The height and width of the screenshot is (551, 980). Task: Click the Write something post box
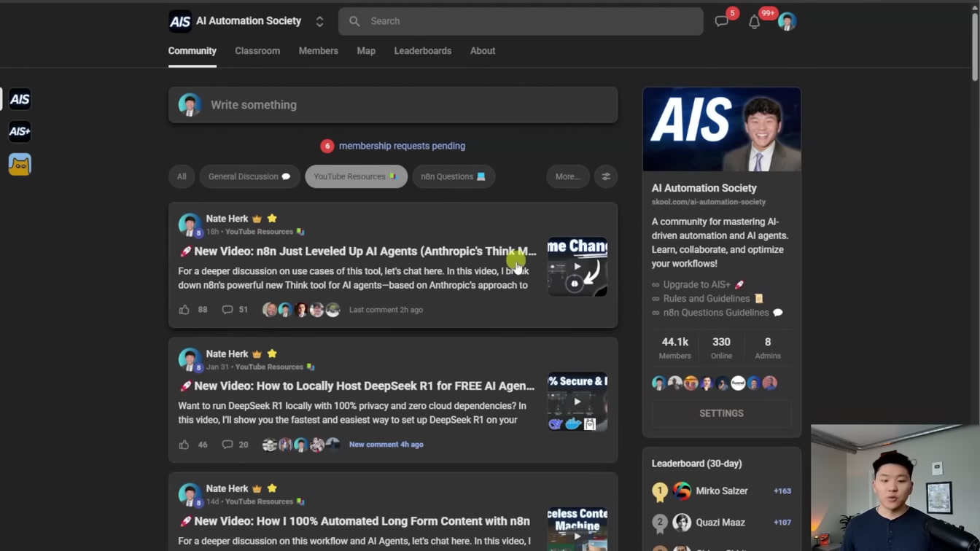coord(393,105)
